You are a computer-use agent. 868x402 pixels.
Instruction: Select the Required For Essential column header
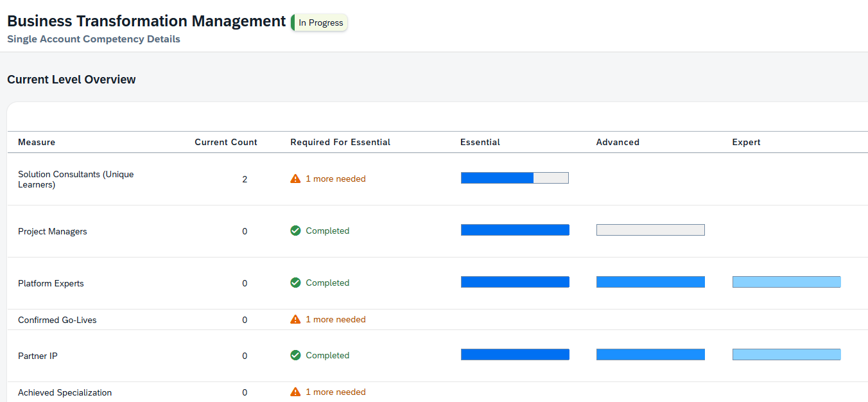pos(340,142)
